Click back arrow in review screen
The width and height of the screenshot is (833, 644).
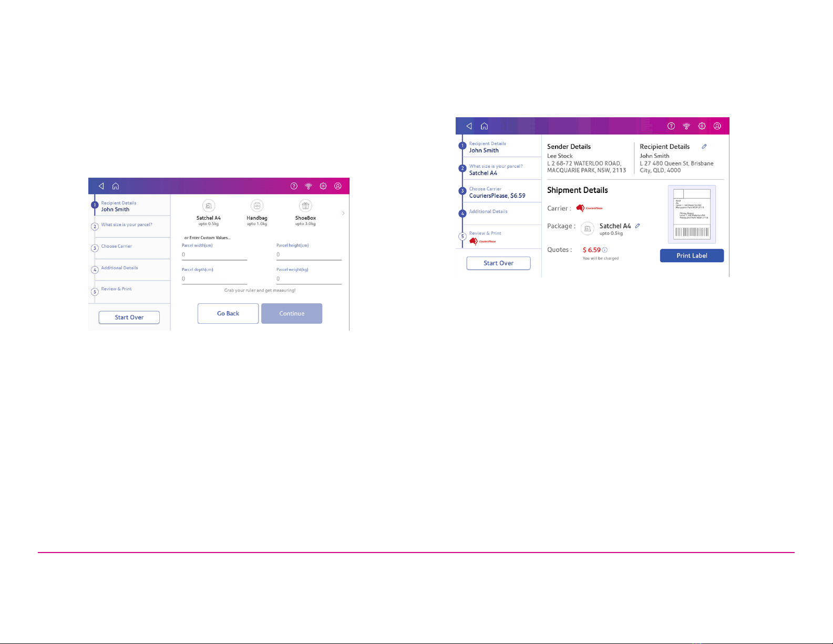pos(469,126)
